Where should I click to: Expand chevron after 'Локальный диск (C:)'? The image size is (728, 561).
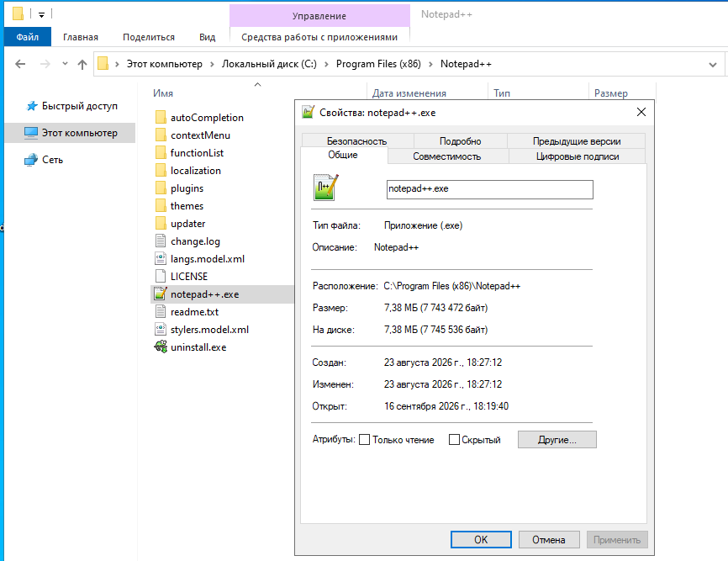coord(326,64)
